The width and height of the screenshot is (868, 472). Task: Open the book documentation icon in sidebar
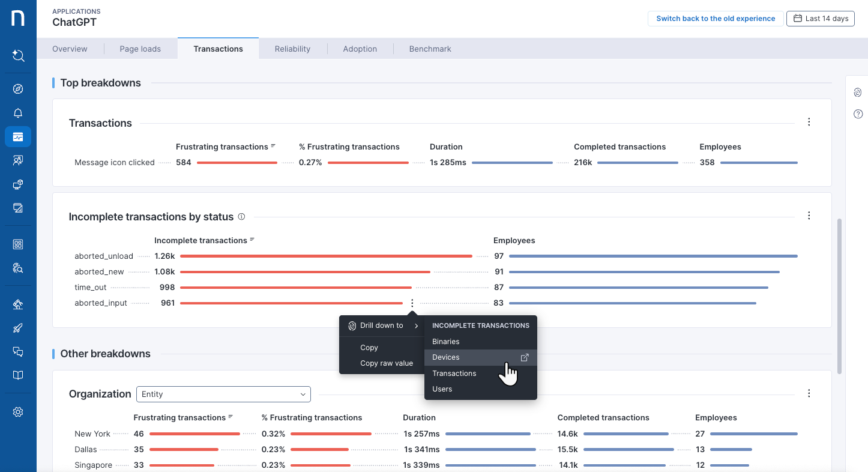pyautogui.click(x=18, y=375)
